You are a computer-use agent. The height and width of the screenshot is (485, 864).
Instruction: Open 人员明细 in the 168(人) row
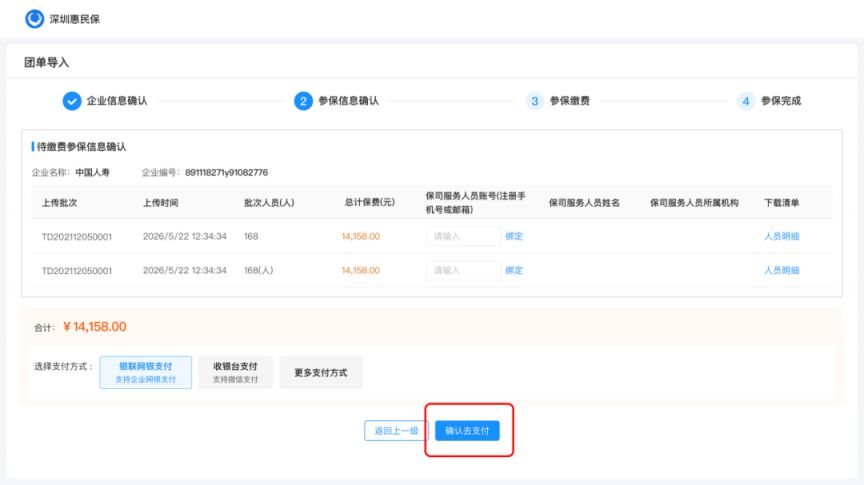coord(781,271)
